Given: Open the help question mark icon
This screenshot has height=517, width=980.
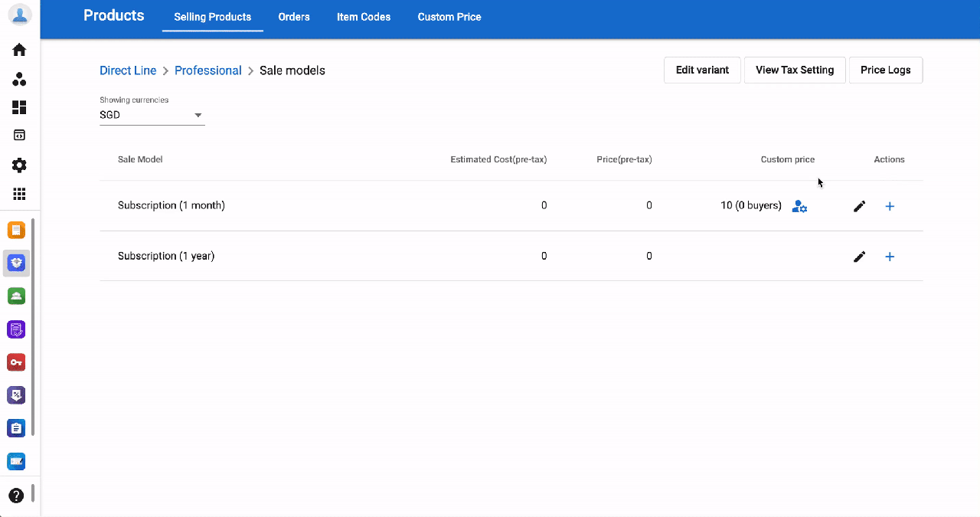Looking at the screenshot, I should 16,496.
